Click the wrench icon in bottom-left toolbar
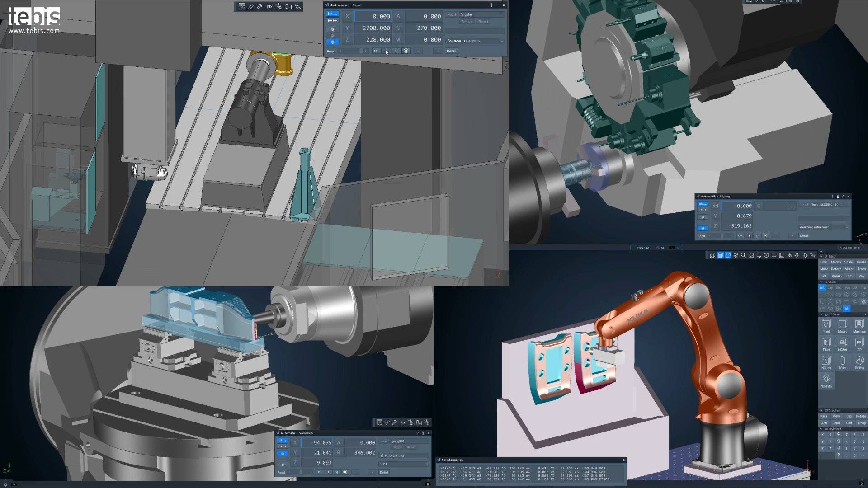Viewport: 868px width, 488px height. click(x=395, y=422)
